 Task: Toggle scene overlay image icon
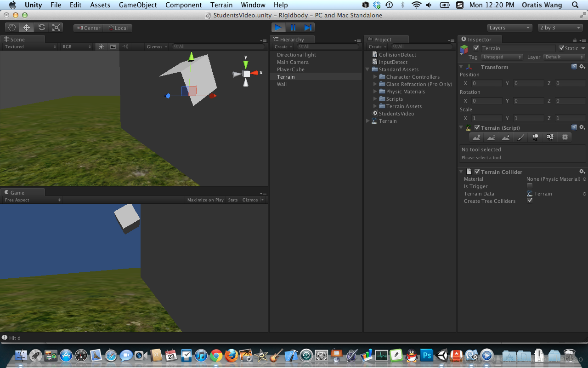pyautogui.click(x=113, y=46)
